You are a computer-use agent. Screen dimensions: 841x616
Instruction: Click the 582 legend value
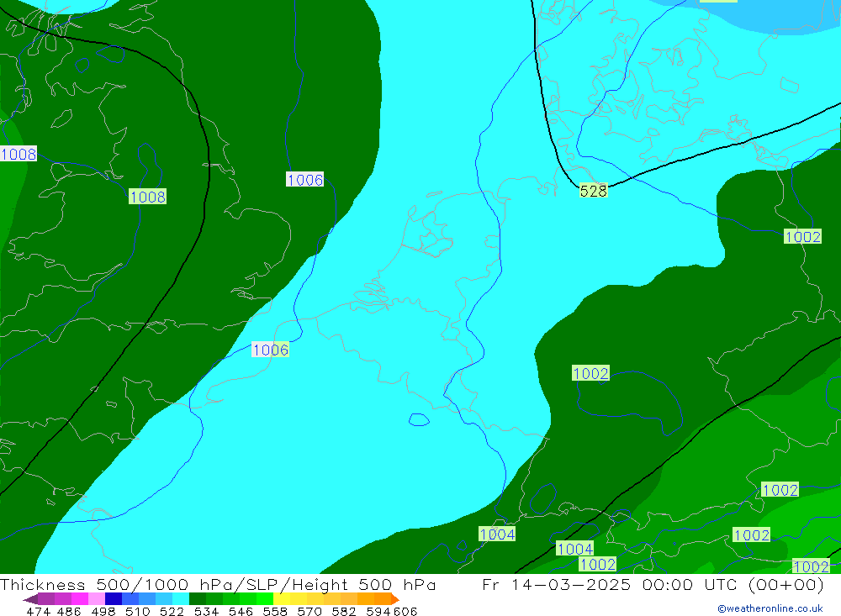[343, 611]
